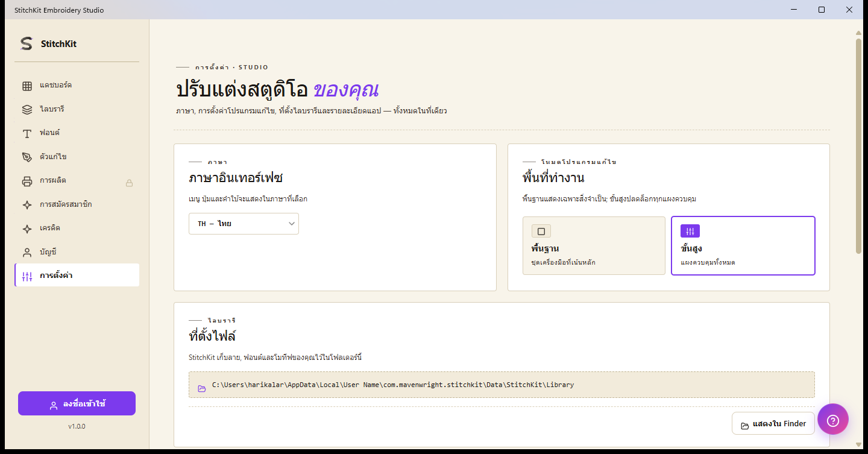Minimize the StitchKit window
The width and height of the screenshot is (868, 454).
point(793,10)
